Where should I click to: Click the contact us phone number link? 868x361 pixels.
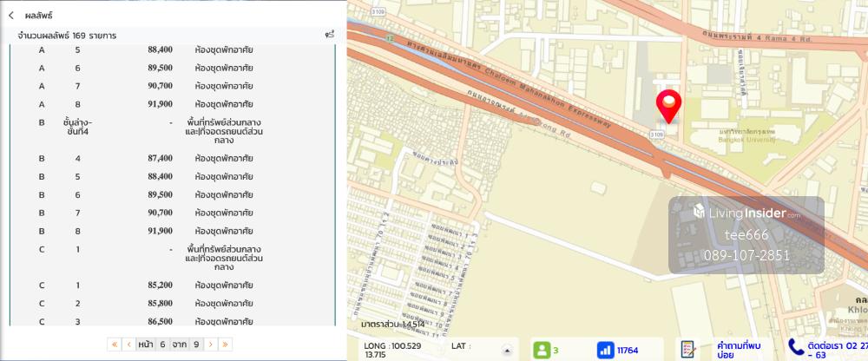[x=832, y=350]
